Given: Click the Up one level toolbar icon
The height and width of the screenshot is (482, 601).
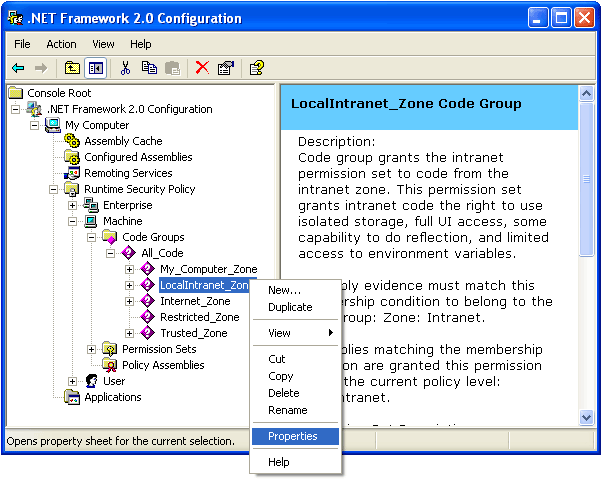Looking at the screenshot, I should 72,68.
